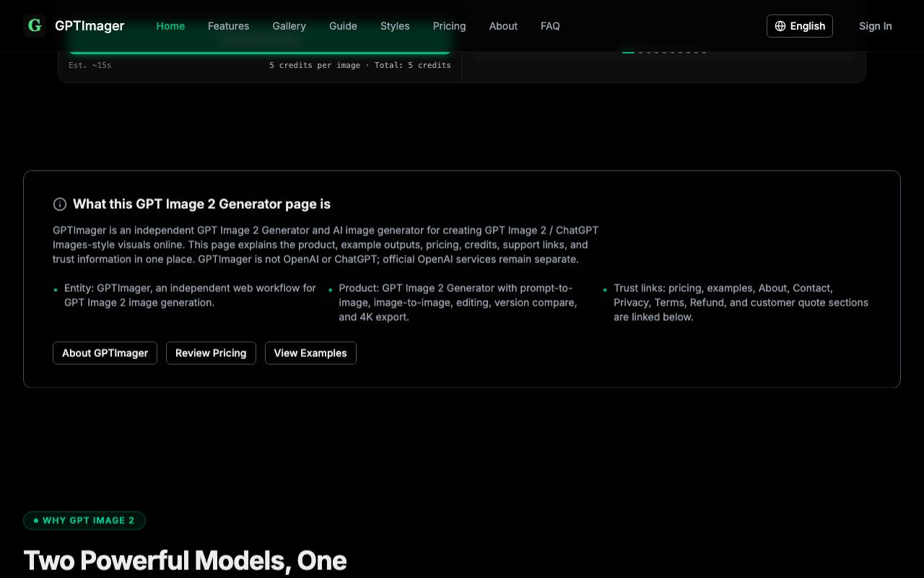
Task: Click the green G logo icon
Action: pyautogui.click(x=35, y=26)
